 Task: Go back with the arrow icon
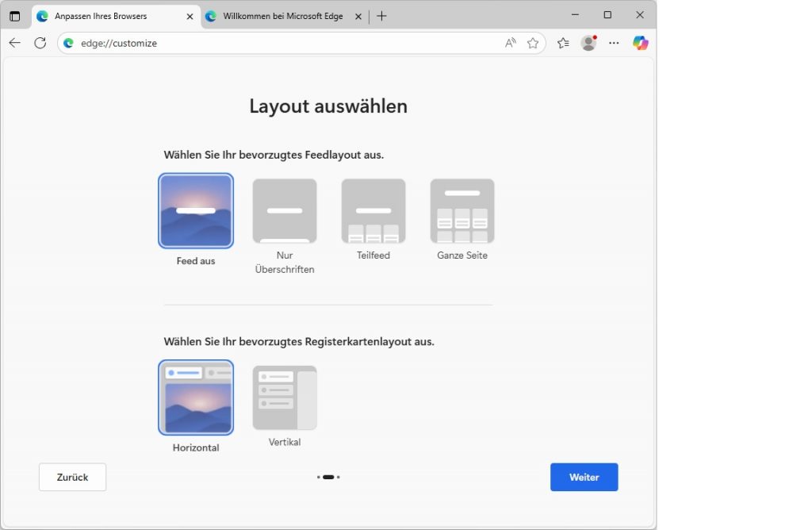click(14, 43)
